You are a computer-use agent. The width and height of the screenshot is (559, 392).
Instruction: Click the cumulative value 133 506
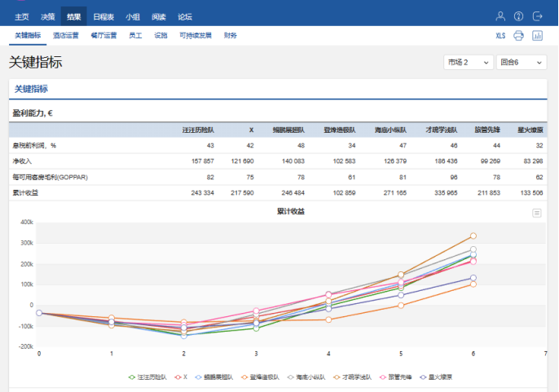pos(531,192)
